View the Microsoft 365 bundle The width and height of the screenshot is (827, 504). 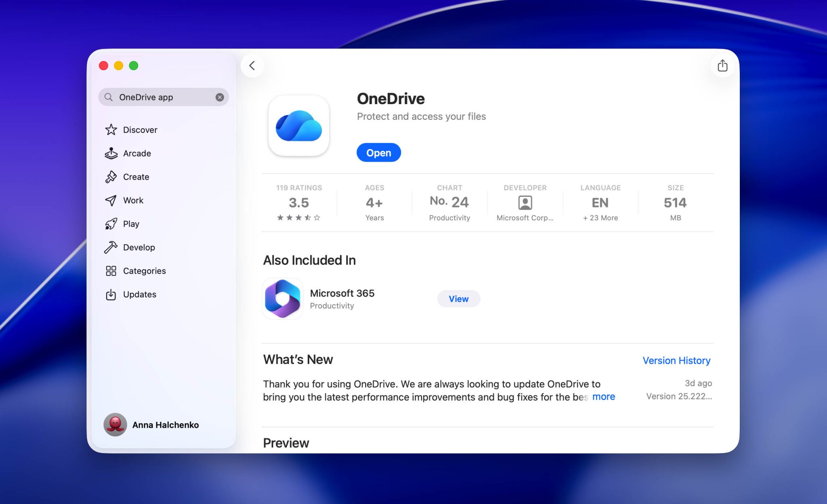pyautogui.click(x=458, y=299)
